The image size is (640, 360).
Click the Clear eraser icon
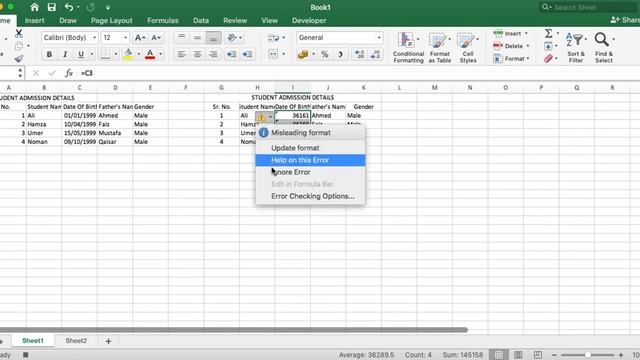coord(548,59)
